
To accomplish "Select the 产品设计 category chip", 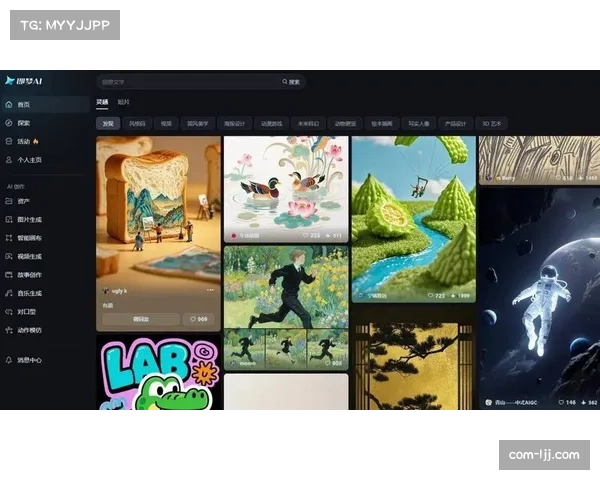I will (455, 124).
